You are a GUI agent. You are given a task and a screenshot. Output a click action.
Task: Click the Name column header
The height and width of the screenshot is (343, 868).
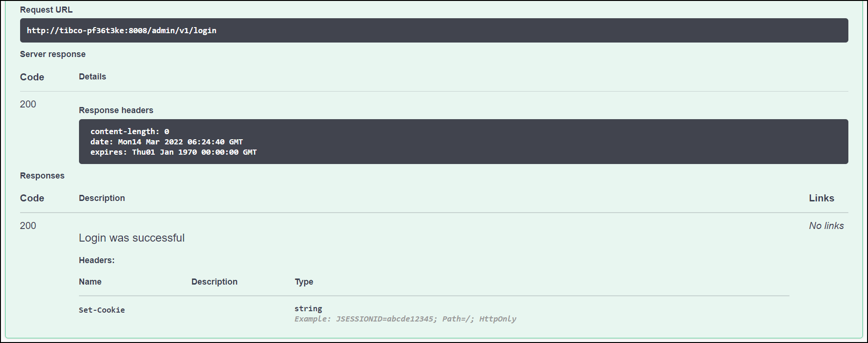[x=90, y=282]
